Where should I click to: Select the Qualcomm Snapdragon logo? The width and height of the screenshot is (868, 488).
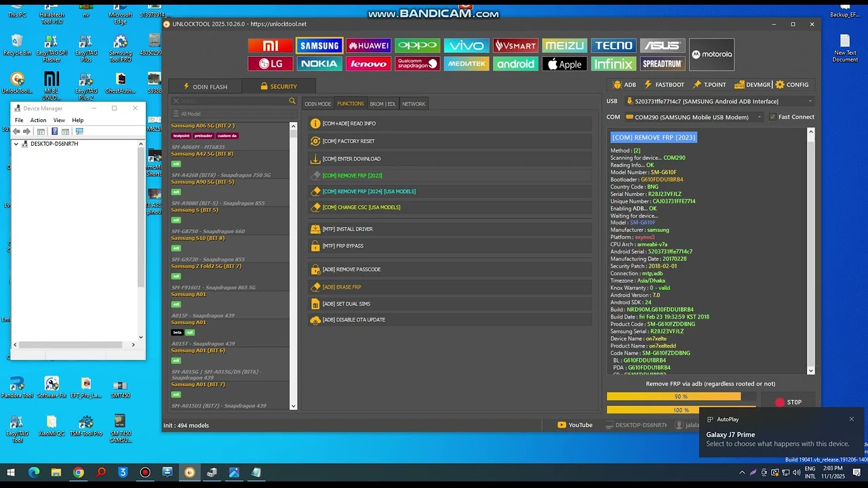418,64
